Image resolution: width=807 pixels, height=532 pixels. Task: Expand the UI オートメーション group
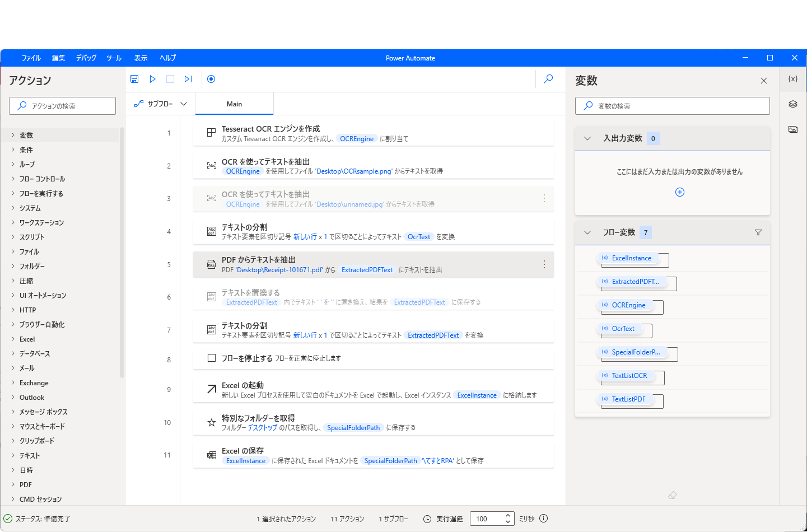point(13,295)
